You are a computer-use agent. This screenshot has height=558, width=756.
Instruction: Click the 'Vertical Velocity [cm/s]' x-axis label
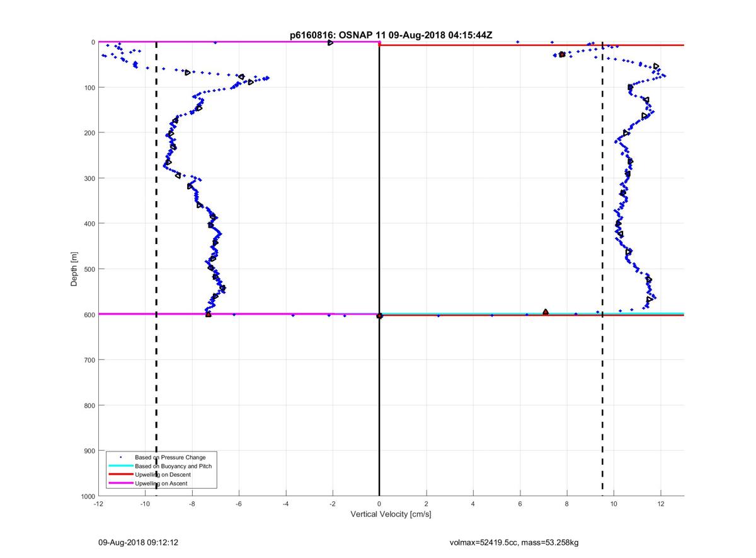(x=391, y=514)
